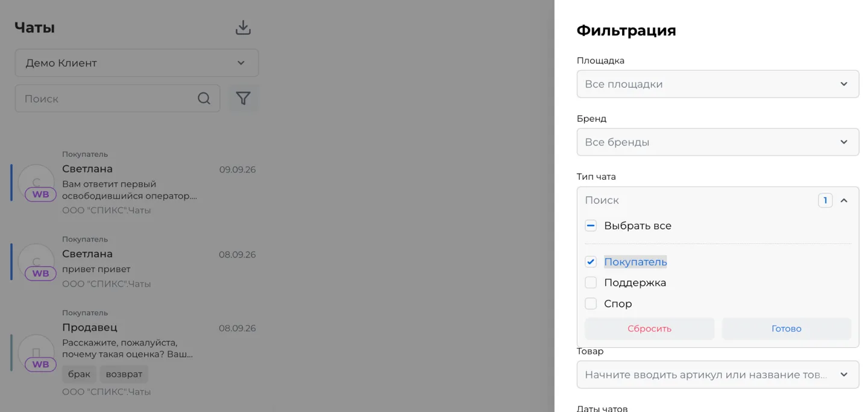This screenshot has width=868, height=412.
Task: Check the Поддержка checkbox
Action: (591, 282)
